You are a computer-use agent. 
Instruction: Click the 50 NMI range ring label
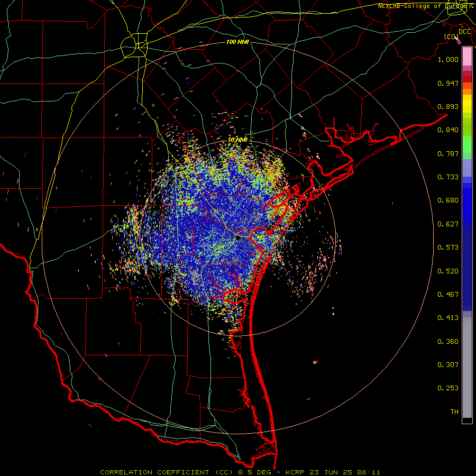point(237,140)
